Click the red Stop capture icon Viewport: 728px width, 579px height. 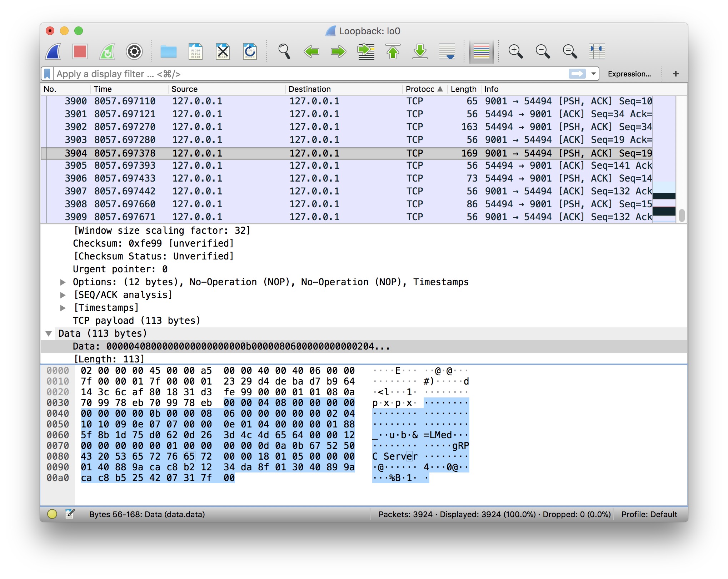80,52
